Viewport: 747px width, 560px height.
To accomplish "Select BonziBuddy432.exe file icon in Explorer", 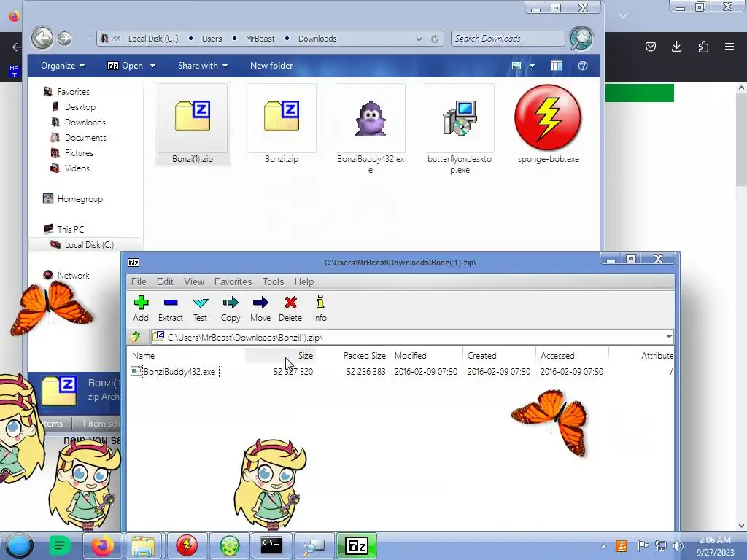I will (371, 118).
